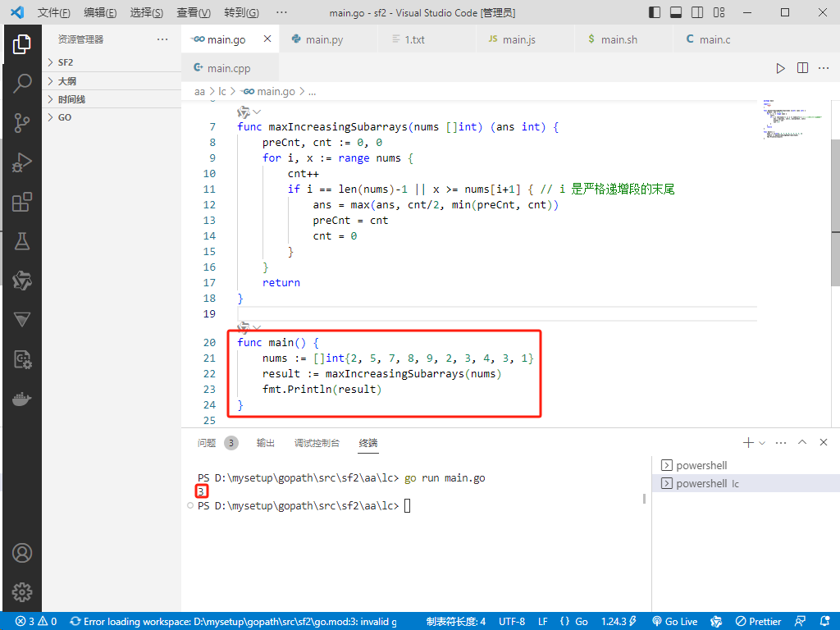Click the 制表符长度: 4 indentation setting
840x630 pixels.
tap(456, 622)
